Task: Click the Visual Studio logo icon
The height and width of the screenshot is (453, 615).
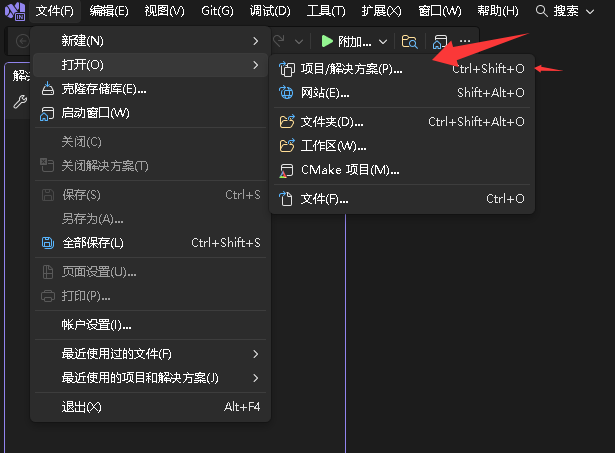Action: coord(14,11)
